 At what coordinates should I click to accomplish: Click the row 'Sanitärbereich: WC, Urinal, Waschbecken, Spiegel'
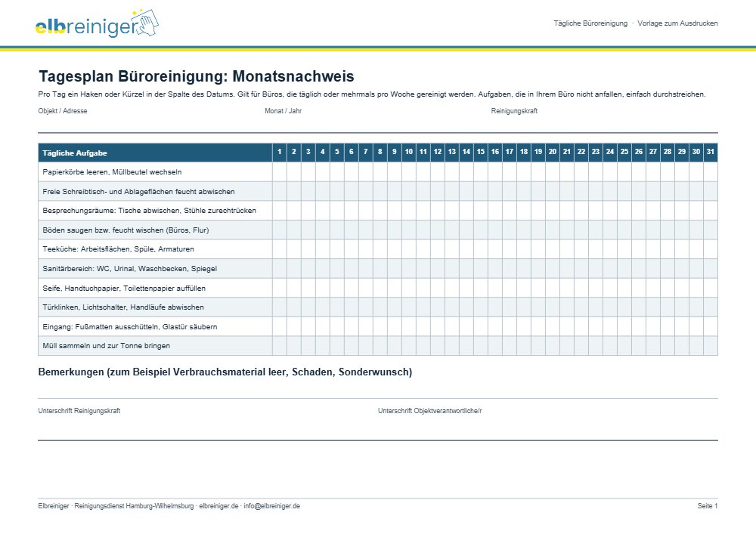[378, 268]
